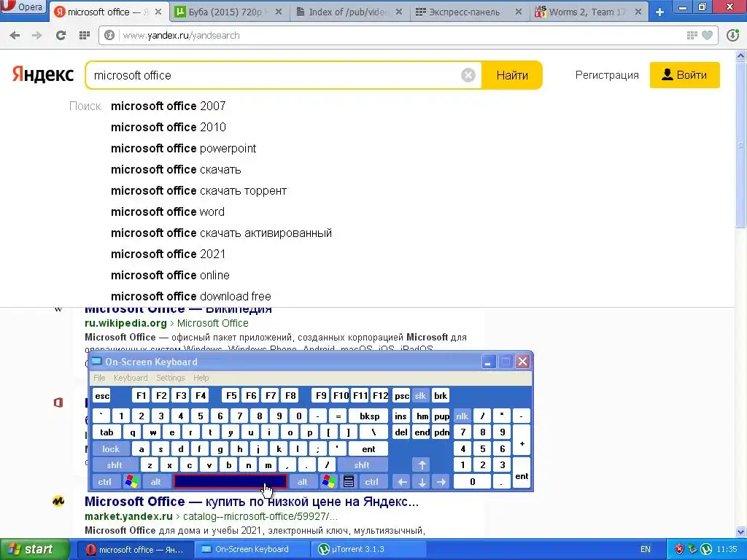The height and width of the screenshot is (560, 747).
Task: Click the heart bookmark icon in address bar
Action: [708, 35]
